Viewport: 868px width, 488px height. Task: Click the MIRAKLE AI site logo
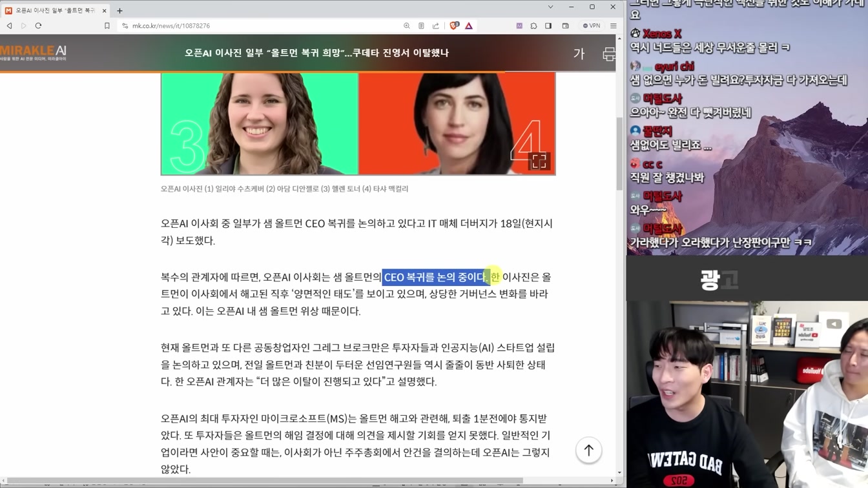click(34, 53)
